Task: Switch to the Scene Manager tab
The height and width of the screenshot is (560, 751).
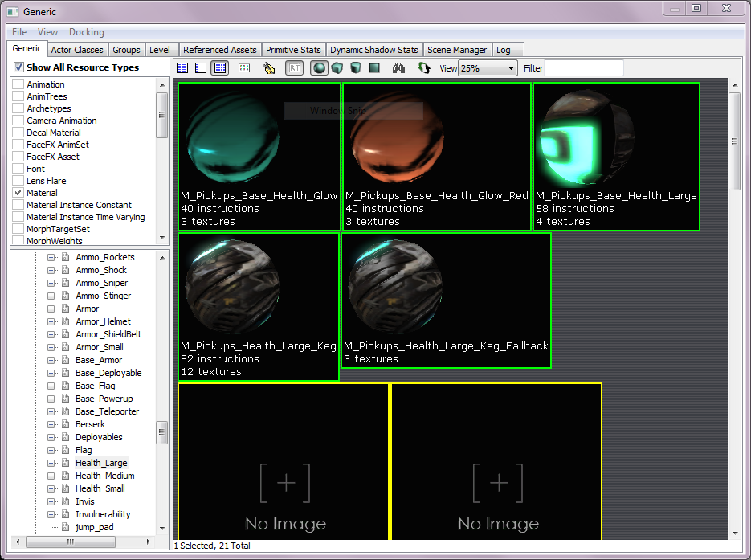Action: pos(456,50)
